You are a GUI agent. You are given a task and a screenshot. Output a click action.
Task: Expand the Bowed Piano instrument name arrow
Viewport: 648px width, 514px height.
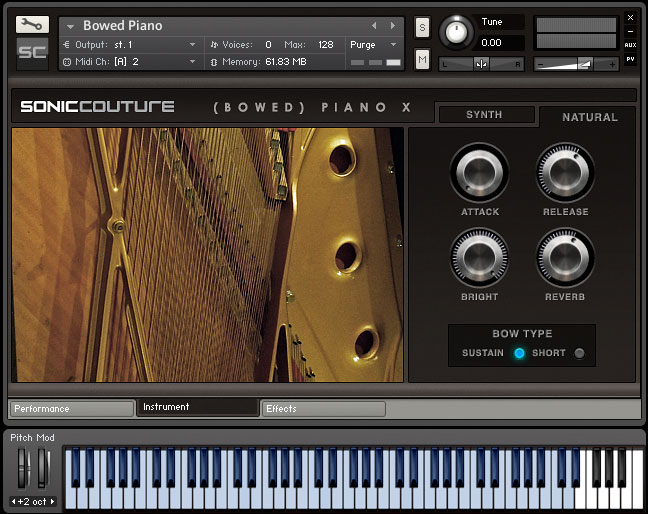point(70,26)
